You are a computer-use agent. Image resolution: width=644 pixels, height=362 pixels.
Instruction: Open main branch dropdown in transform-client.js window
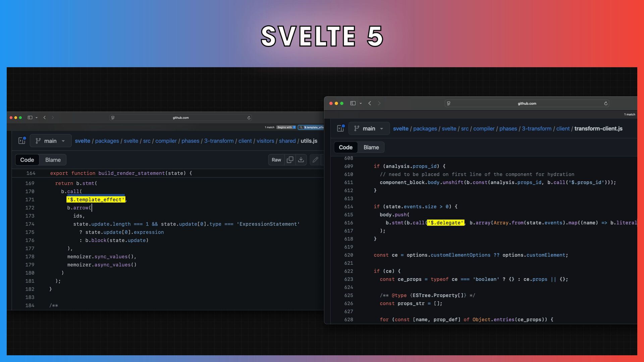click(369, 128)
